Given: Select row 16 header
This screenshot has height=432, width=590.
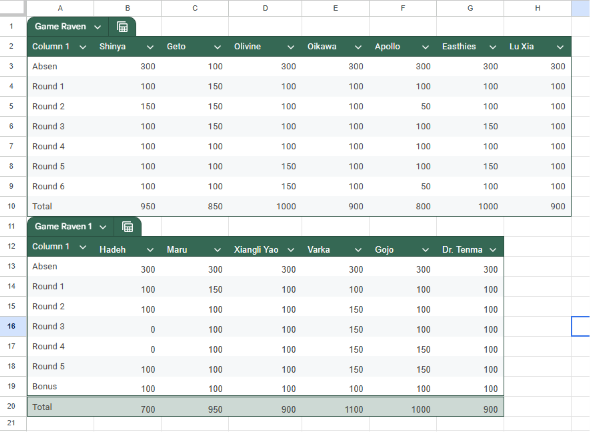Looking at the screenshot, I should tap(11, 326).
